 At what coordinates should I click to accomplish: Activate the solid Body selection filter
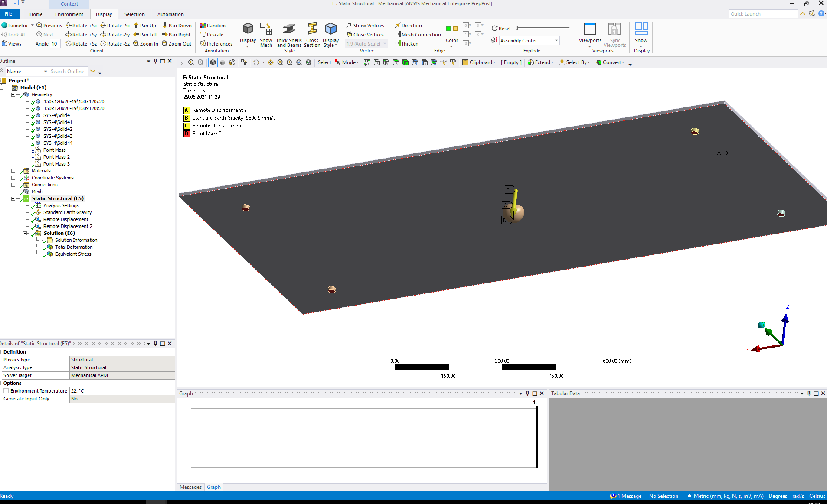tap(405, 62)
